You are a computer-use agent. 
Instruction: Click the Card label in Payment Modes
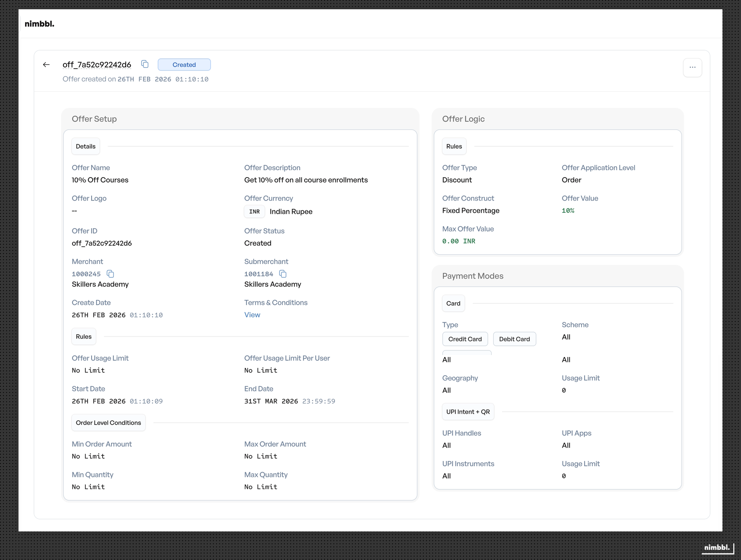coord(453,304)
